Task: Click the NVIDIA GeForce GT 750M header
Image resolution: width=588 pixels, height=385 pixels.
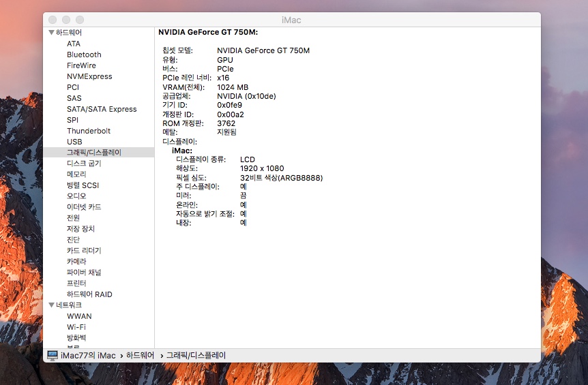Action: coord(208,32)
